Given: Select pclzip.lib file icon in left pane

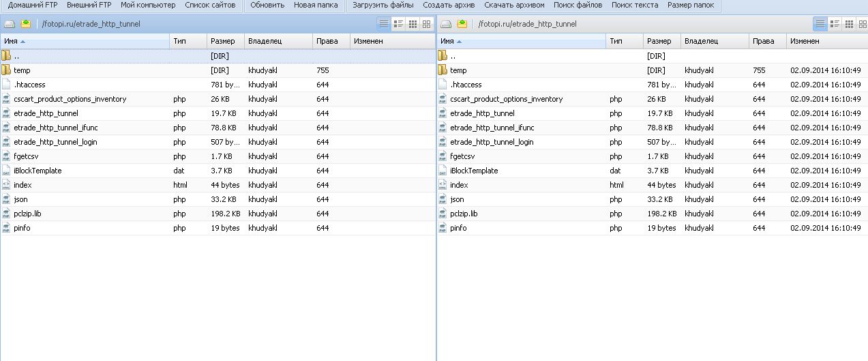Looking at the screenshot, I should [6, 213].
